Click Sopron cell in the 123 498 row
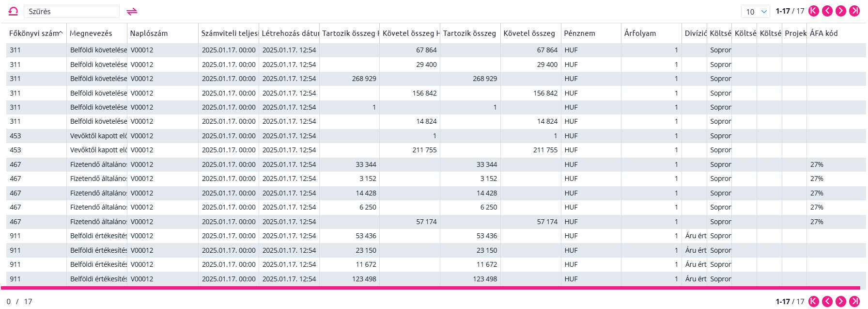Viewport: 868px width, 309px height. click(719, 279)
